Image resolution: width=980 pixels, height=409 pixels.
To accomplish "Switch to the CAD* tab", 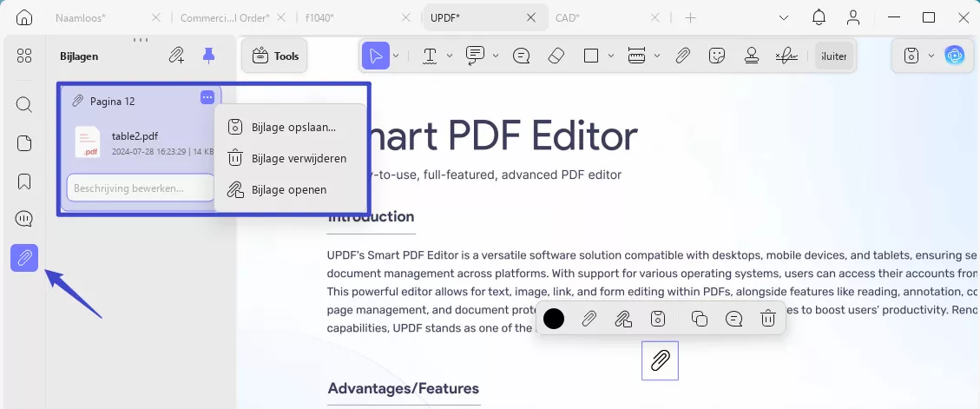I will tap(568, 17).
